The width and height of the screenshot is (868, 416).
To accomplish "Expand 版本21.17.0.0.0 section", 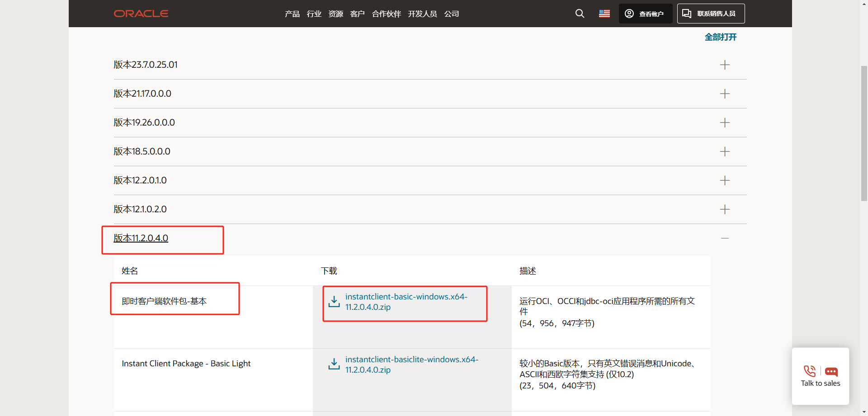I will click(x=725, y=93).
